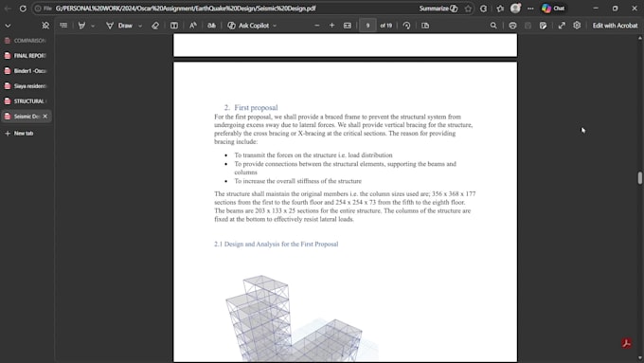Click the Translate icon

[x=211, y=26]
